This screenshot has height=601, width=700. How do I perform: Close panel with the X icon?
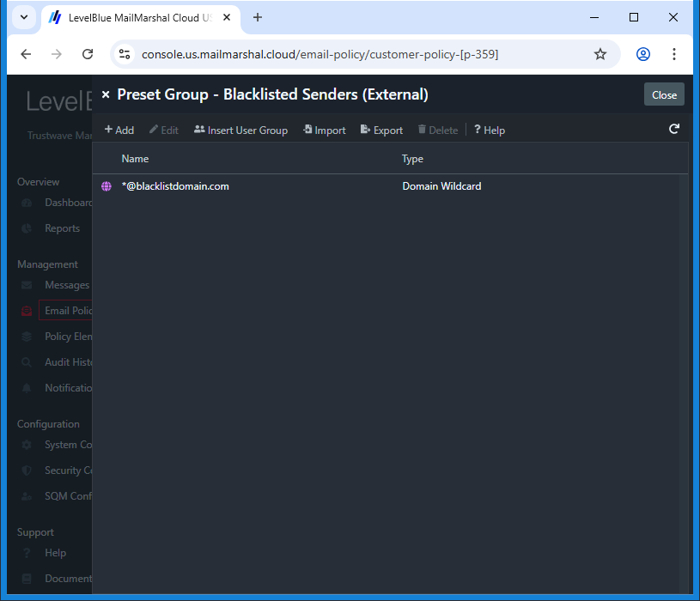tap(106, 94)
